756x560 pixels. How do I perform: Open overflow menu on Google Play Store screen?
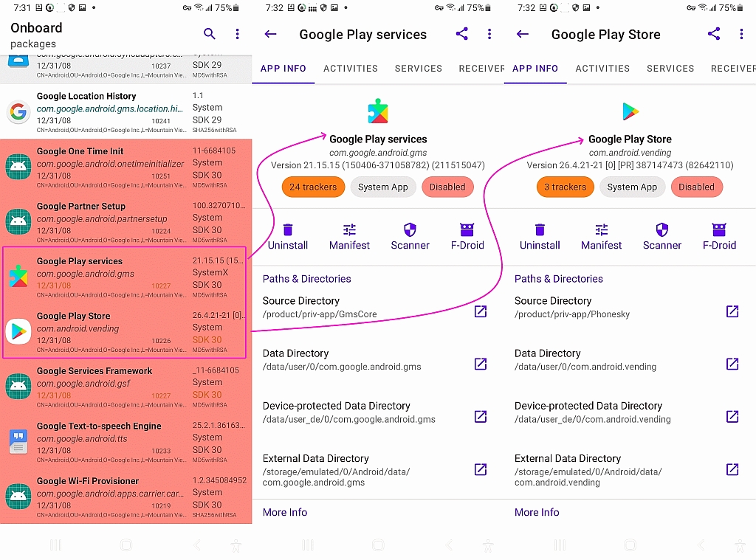(x=741, y=34)
